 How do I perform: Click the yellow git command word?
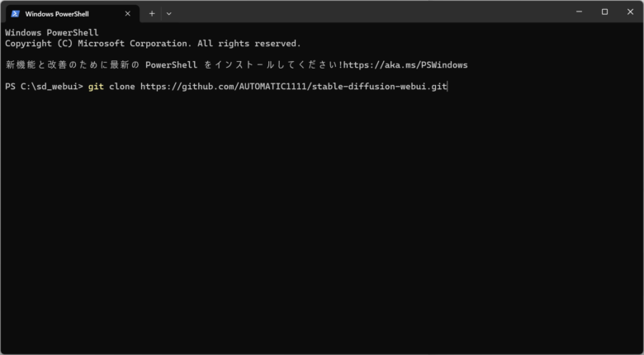[96, 88]
